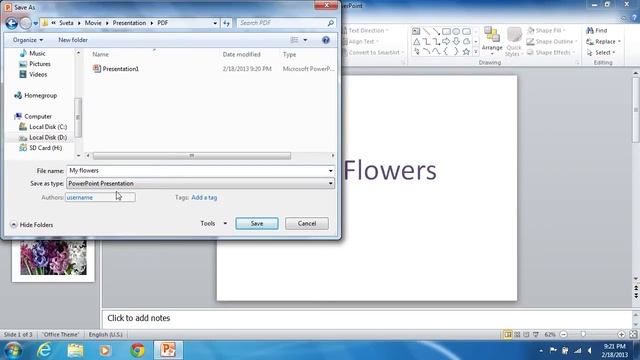Open SD Card (H:) in navigation pane
The height and width of the screenshot is (360, 640).
45,148
